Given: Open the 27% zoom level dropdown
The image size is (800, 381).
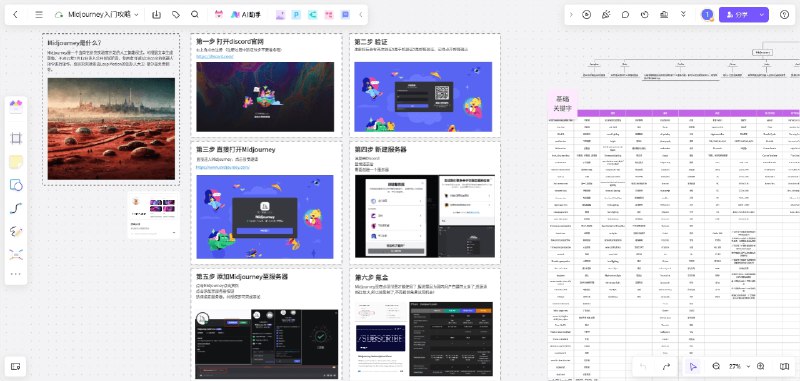Looking at the screenshot, I should tap(739, 366).
